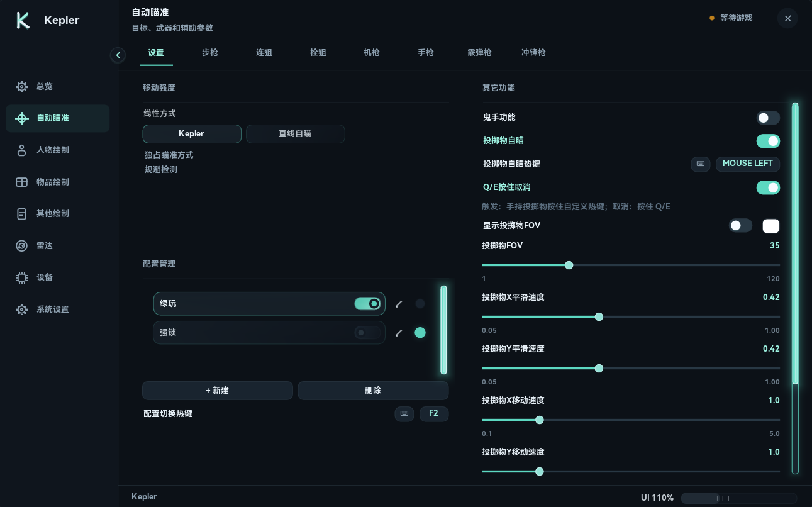Click the 自动瞄准 crosshair icon
The image size is (812, 507).
click(x=22, y=118)
